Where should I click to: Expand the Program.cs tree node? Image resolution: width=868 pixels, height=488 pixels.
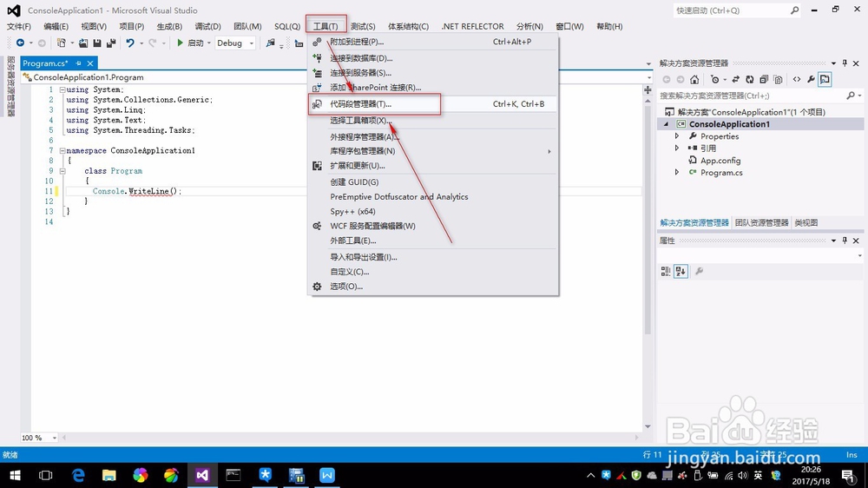tap(676, 172)
